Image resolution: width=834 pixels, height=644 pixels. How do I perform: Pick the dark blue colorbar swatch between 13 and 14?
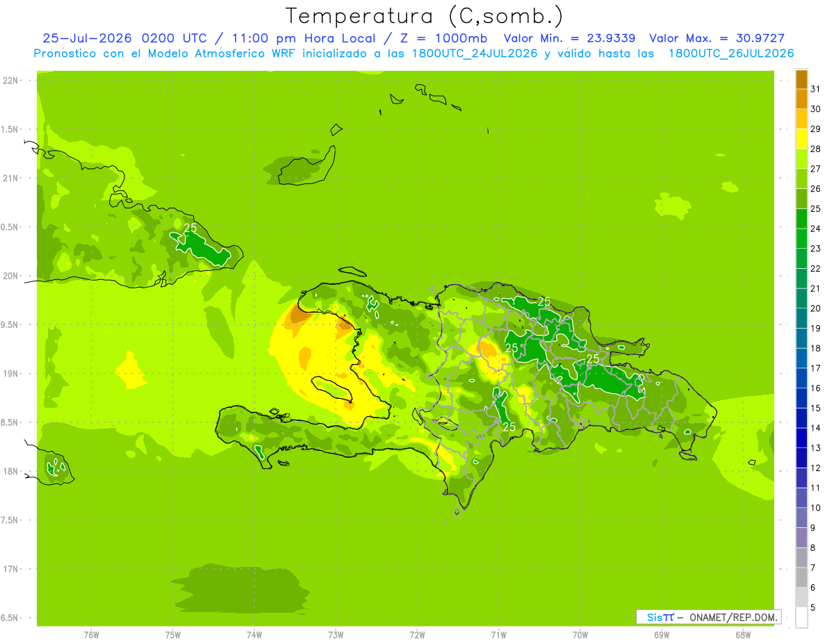(801, 438)
